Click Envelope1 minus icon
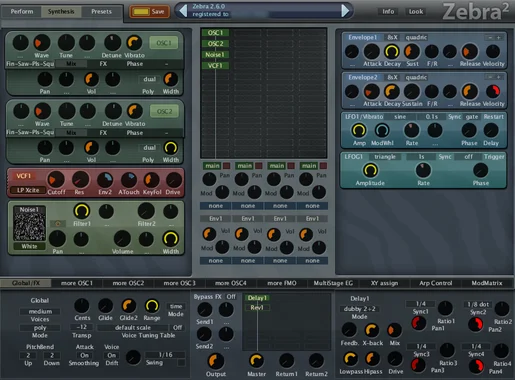The height and width of the screenshot is (380, 515). (x=490, y=38)
